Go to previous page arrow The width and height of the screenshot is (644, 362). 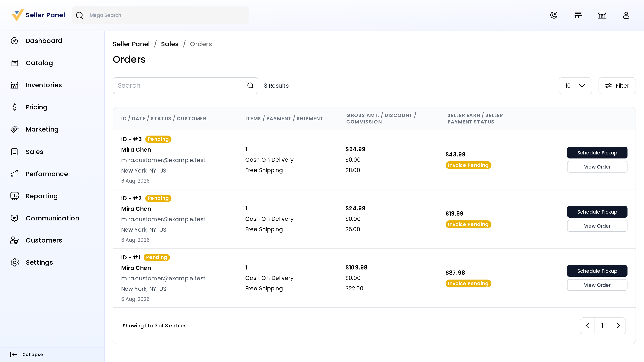[x=587, y=326]
